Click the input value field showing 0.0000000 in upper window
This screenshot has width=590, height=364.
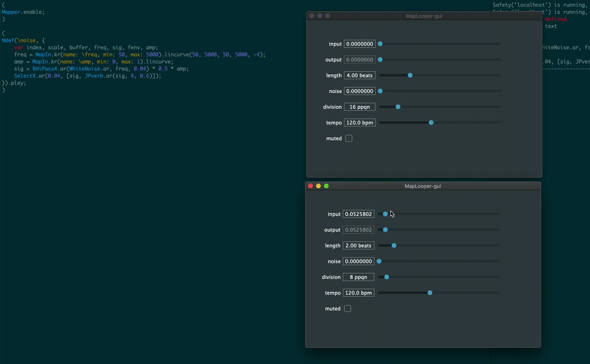[x=360, y=44]
